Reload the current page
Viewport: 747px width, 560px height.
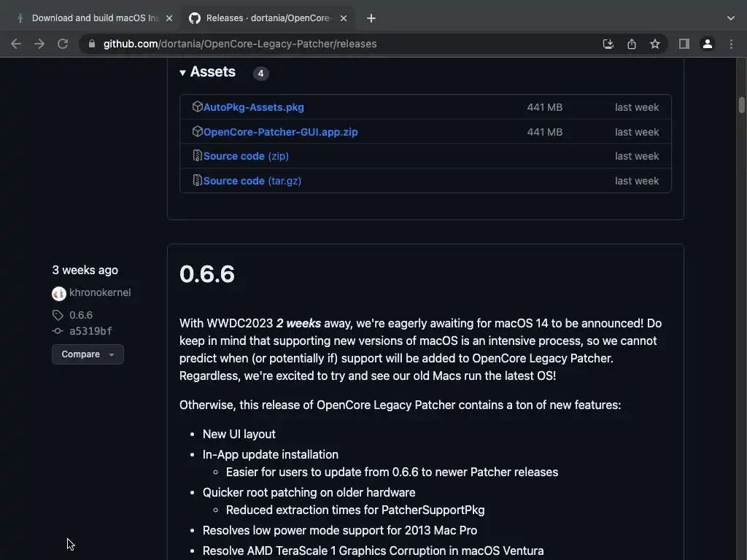coord(63,44)
